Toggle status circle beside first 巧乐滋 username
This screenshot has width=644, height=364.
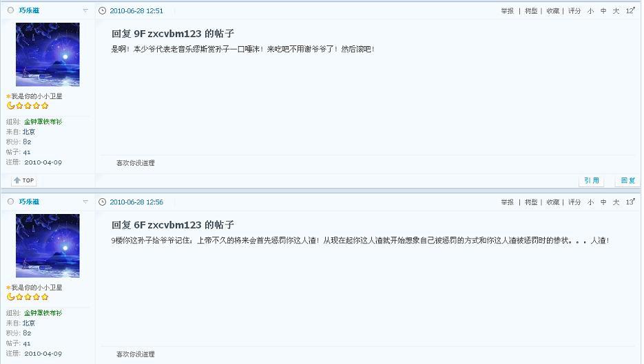click(11, 10)
